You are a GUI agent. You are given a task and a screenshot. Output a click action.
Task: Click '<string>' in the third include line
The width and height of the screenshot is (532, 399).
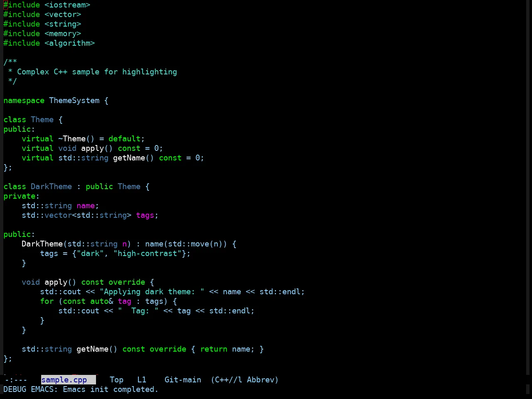coord(63,24)
